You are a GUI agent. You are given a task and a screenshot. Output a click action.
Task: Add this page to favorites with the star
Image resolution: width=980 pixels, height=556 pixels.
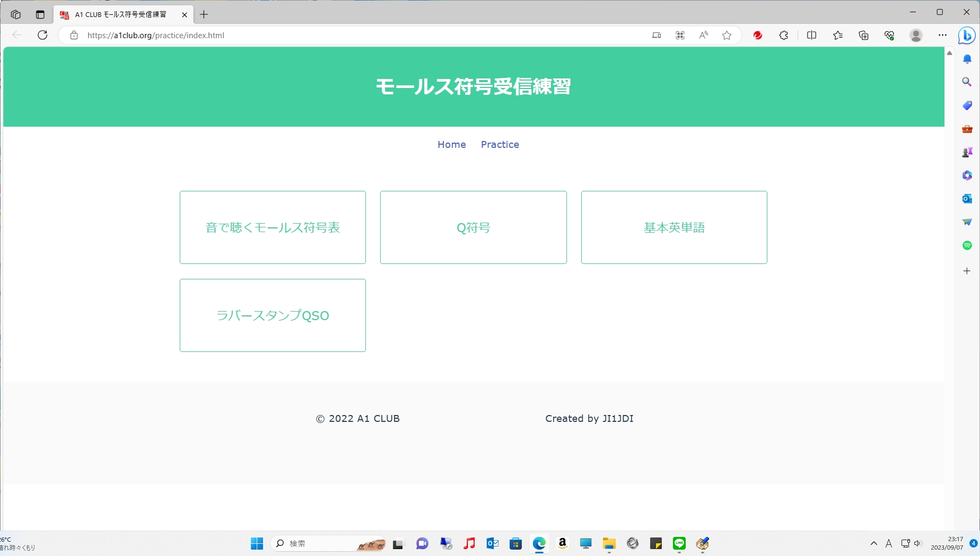727,35
